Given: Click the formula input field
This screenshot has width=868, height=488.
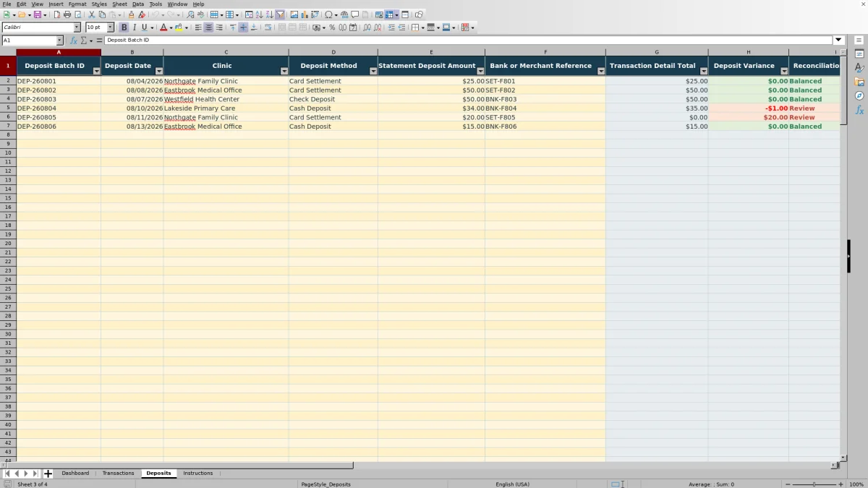Looking at the screenshot, I should pos(469,40).
